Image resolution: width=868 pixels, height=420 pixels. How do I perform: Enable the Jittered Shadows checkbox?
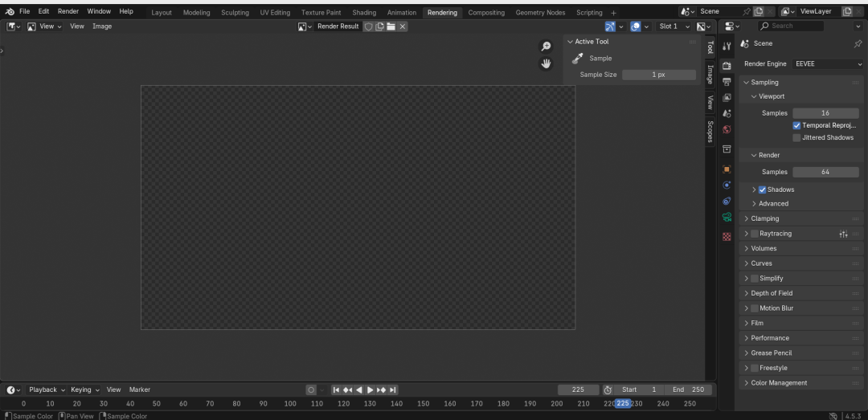pos(796,137)
